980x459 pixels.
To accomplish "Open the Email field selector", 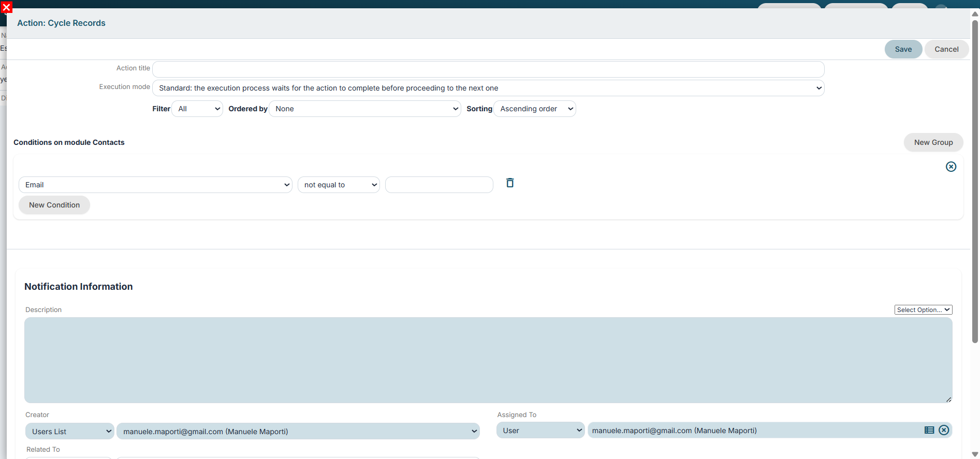I will pos(155,185).
